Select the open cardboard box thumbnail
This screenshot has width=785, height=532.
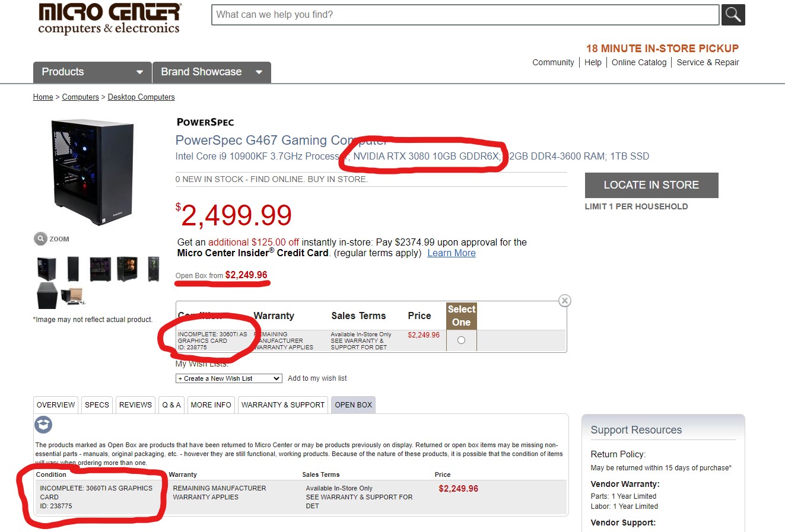(73, 295)
